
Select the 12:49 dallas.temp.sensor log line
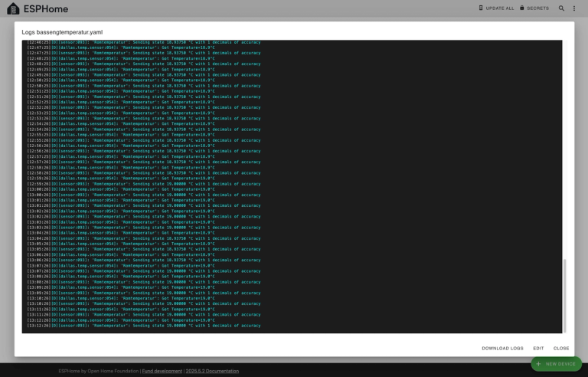tap(121, 70)
